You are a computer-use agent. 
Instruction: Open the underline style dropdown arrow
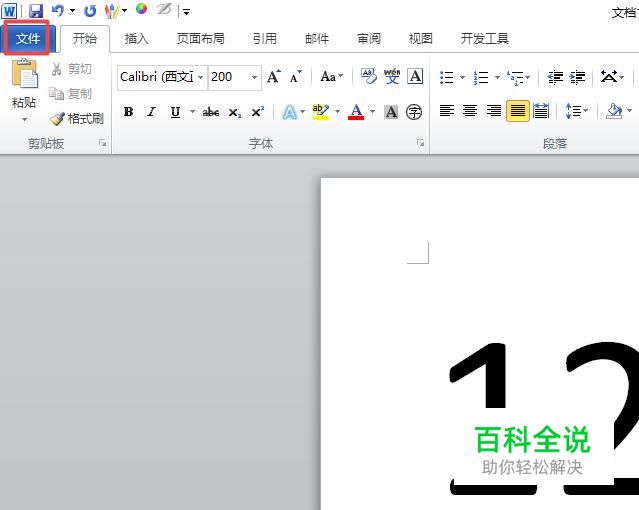192,112
